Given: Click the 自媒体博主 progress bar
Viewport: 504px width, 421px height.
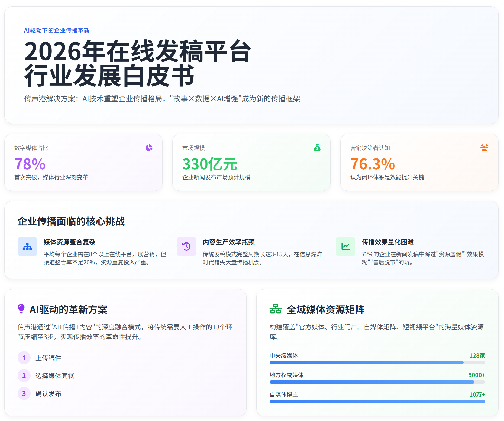Looking at the screenshot, I should (377, 401).
